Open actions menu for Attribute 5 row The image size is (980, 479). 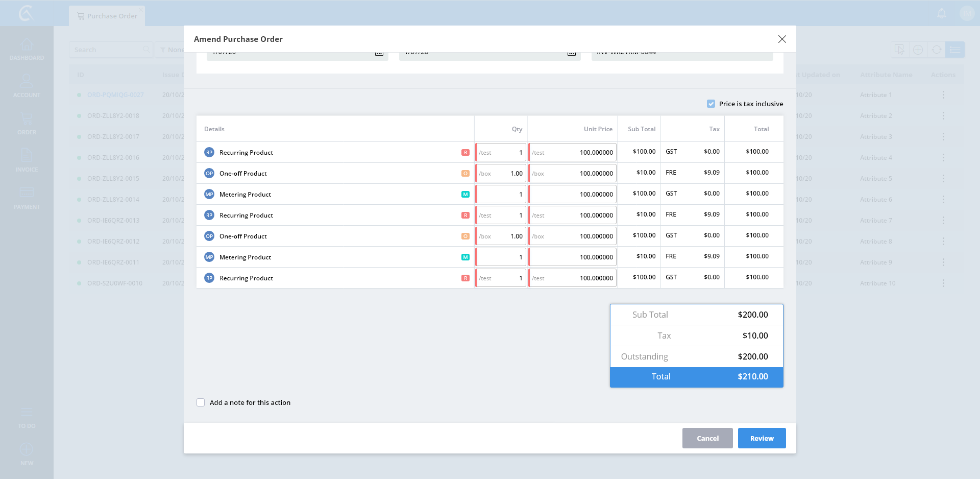[x=943, y=179]
